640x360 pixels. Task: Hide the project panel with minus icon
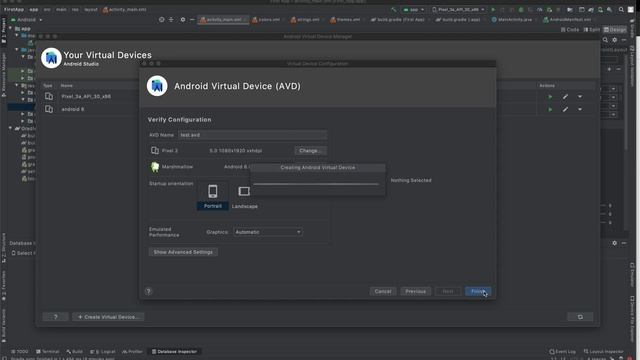pos(192,20)
